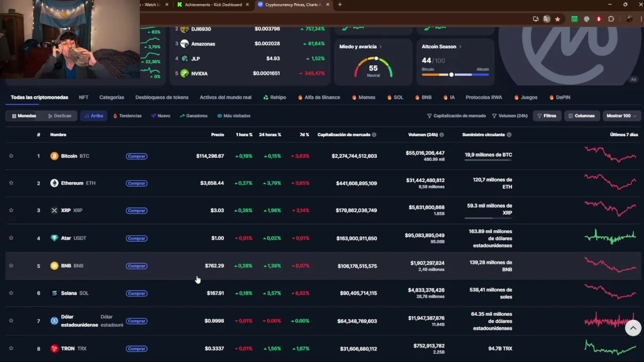Click the Altcoin Season slider handle
Image resolution: width=644 pixels, height=362 pixels.
point(451,74)
